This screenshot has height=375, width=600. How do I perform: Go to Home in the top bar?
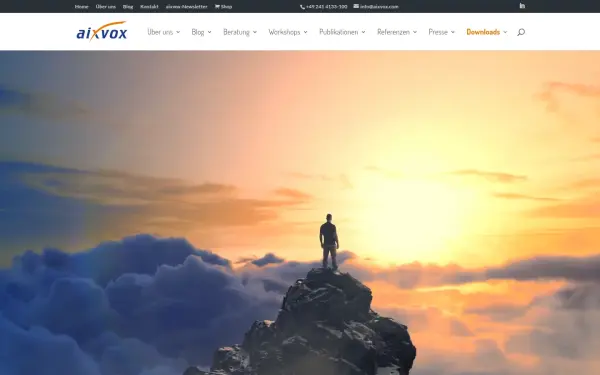point(82,7)
